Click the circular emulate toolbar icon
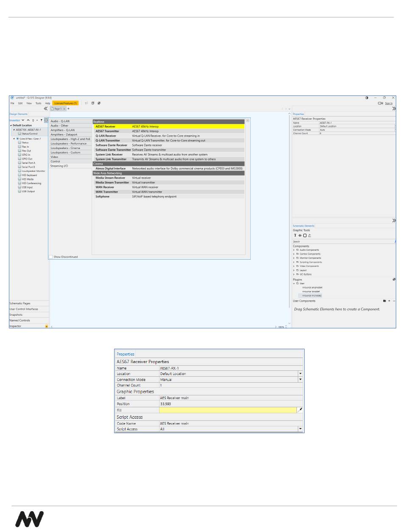The height and width of the screenshot is (532, 403). (92, 103)
